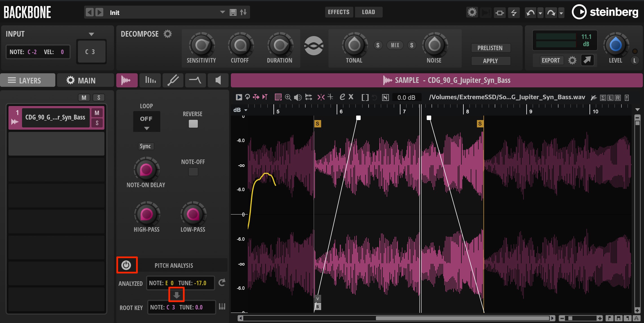The image size is (644, 323).
Task: Open export settings gear icon
Action: pyautogui.click(x=572, y=60)
